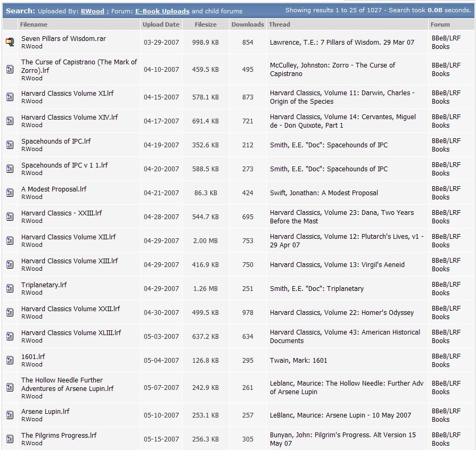This screenshot has width=476, height=450.
Task: Click the document icon for The Hollow Needle file
Action: 10,388
